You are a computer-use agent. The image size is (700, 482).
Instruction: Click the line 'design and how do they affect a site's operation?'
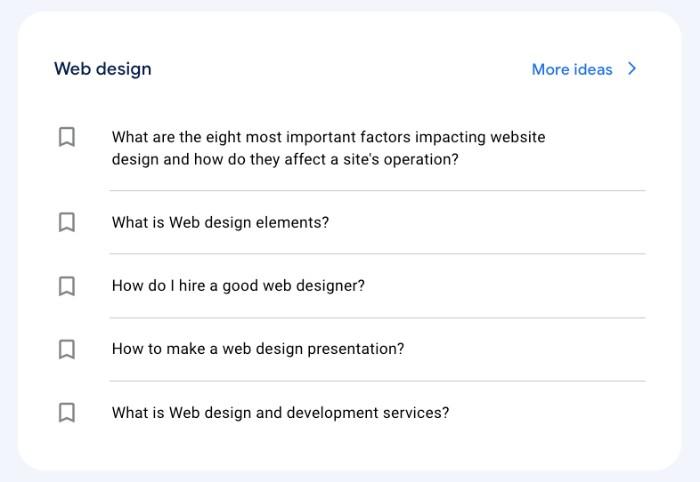tap(285, 159)
